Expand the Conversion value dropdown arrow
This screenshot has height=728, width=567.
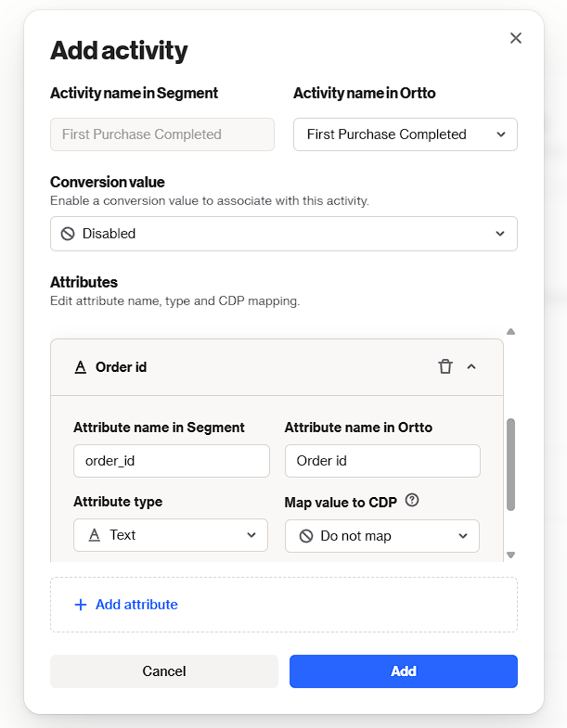click(x=500, y=234)
